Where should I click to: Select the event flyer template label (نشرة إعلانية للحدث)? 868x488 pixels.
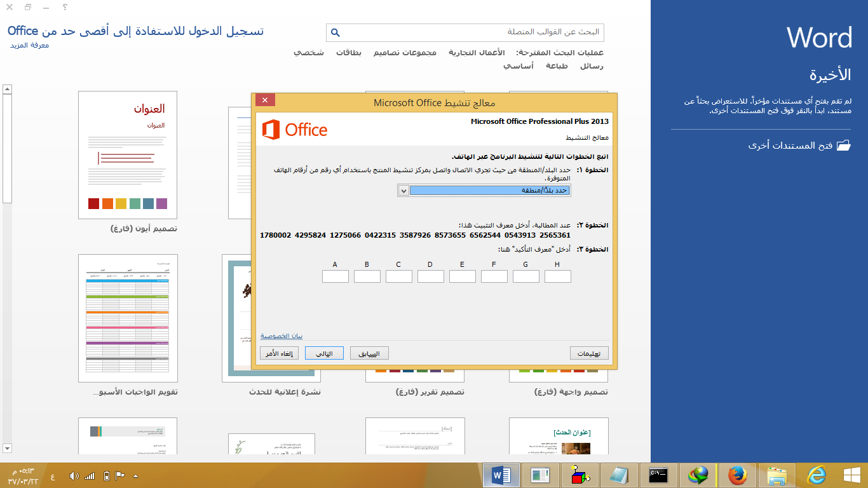pos(285,392)
